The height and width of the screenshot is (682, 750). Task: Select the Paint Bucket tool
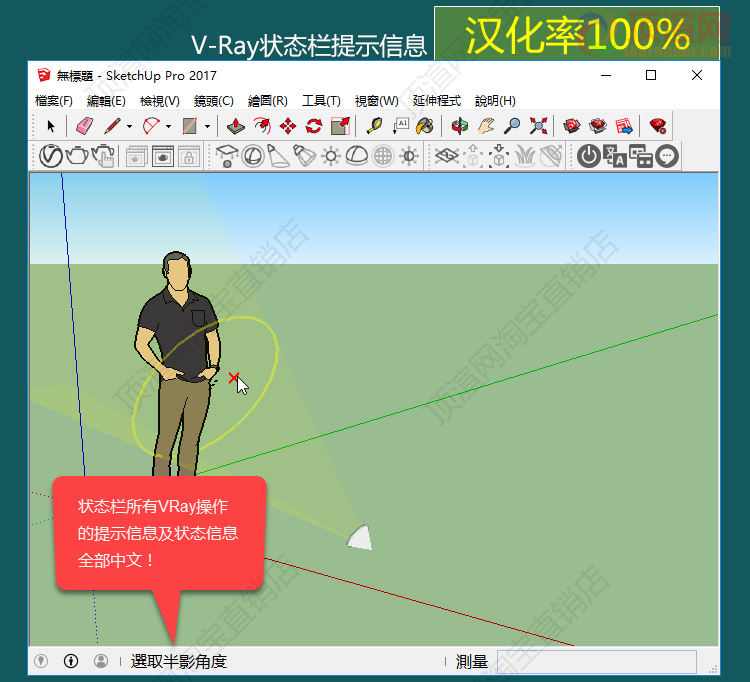click(425, 126)
